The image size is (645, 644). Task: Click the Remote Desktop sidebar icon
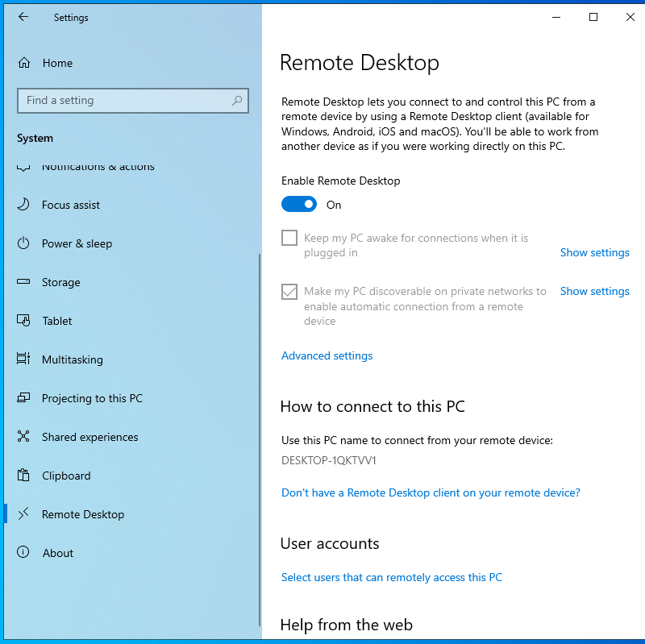point(23,513)
